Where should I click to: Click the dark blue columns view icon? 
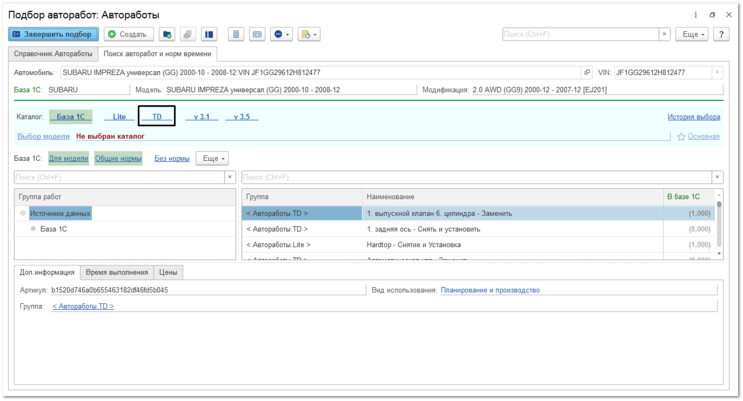coord(208,34)
